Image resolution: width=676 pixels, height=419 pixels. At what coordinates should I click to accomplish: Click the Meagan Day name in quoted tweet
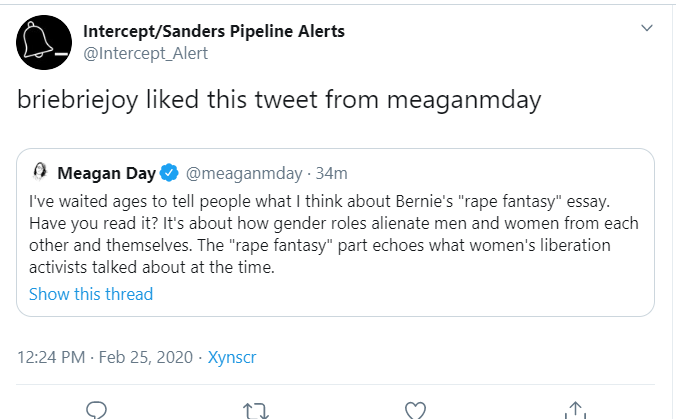(106, 174)
